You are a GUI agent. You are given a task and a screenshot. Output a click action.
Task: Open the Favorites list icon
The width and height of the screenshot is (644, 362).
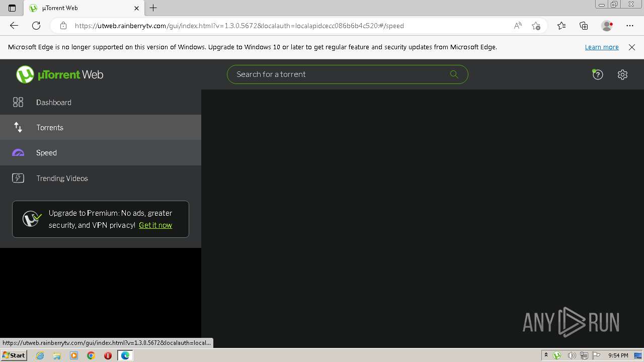[x=561, y=26]
